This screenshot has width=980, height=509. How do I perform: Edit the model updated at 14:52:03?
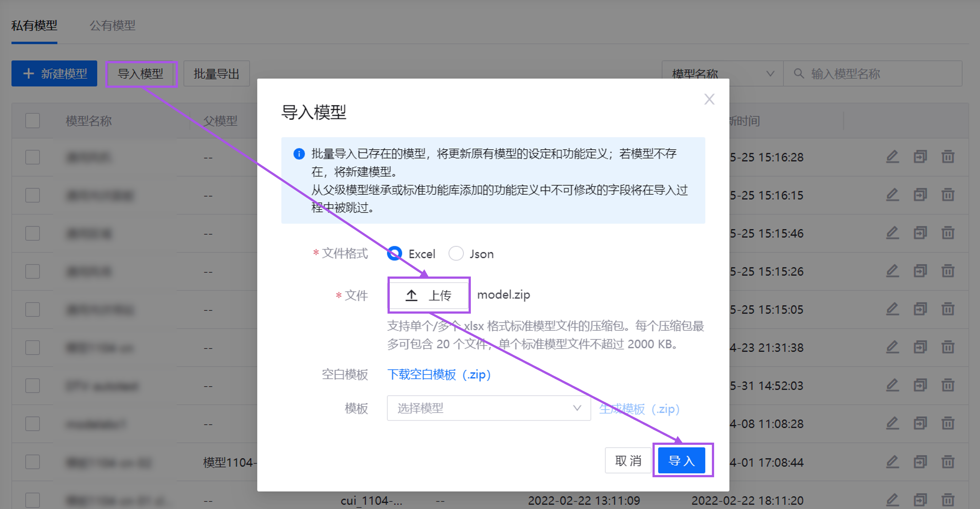[x=893, y=385]
